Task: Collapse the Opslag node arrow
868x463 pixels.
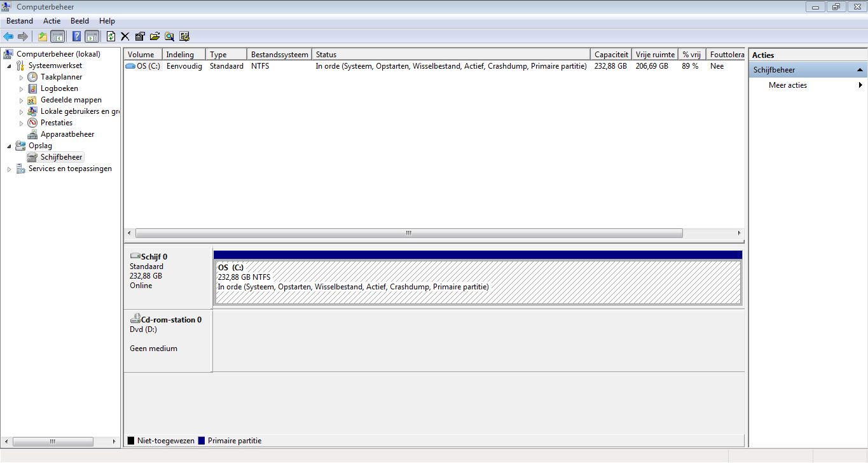Action: [x=9, y=146]
